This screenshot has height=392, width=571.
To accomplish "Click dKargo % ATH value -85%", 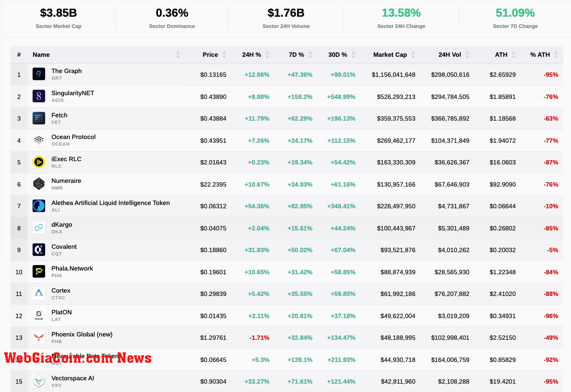I will [x=551, y=228].
